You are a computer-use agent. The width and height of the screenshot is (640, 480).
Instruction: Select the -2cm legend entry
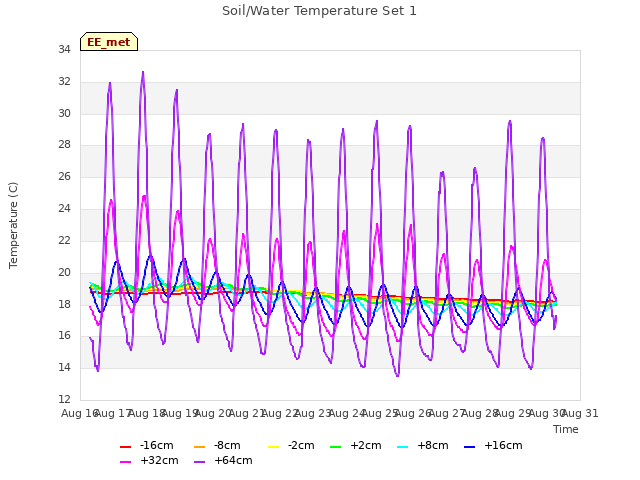tap(291, 445)
